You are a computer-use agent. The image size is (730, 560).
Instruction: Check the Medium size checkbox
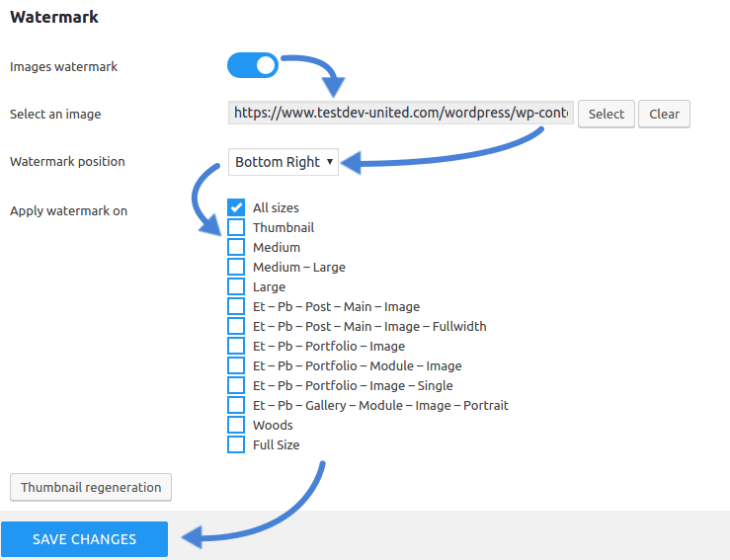236,247
